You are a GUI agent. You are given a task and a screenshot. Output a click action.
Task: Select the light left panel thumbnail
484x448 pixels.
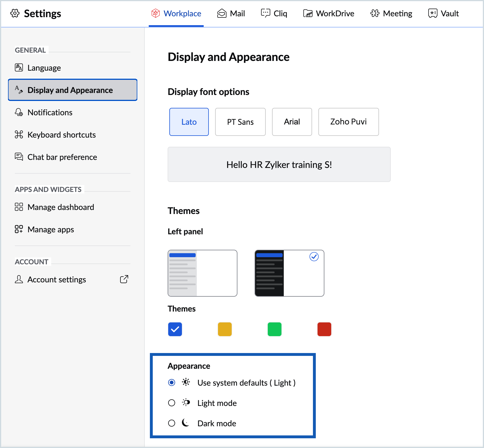click(x=203, y=273)
